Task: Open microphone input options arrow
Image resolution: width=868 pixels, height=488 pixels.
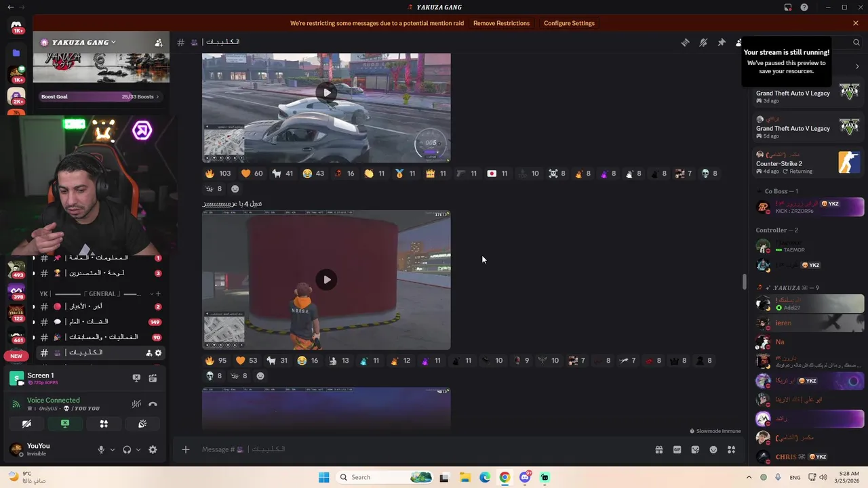Action: [113, 449]
